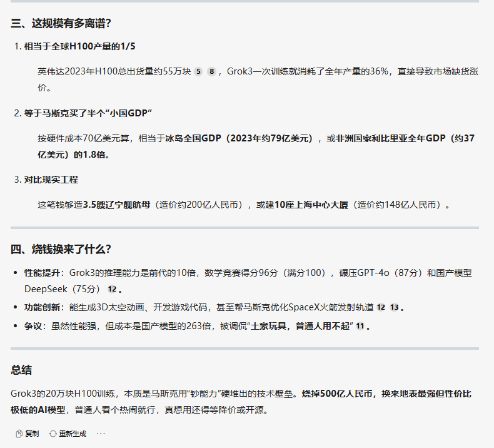Click the text 按硬件成本70亿美元算
Image resolution: width=494 pixels, height=448 pixels.
[84, 138]
